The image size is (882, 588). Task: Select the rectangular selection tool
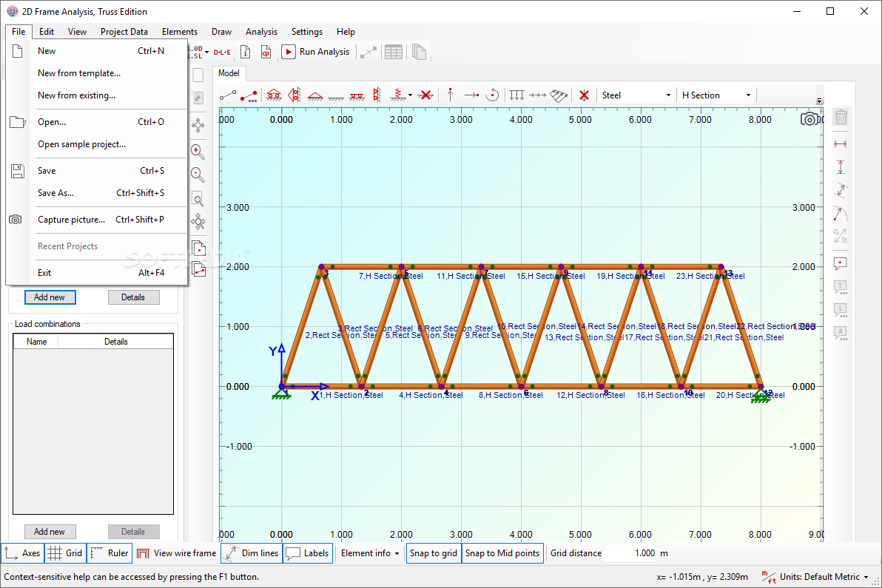coord(198,75)
